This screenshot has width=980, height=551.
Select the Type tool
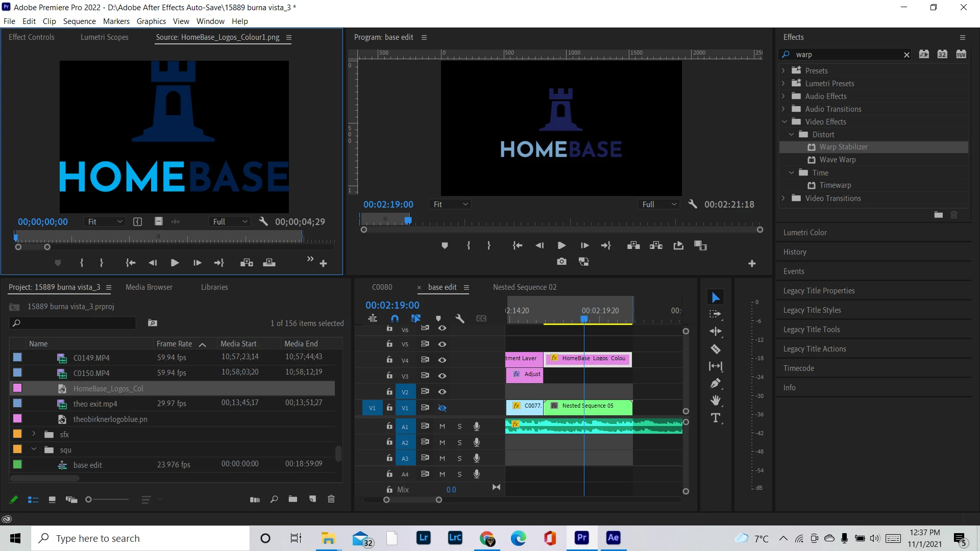716,418
